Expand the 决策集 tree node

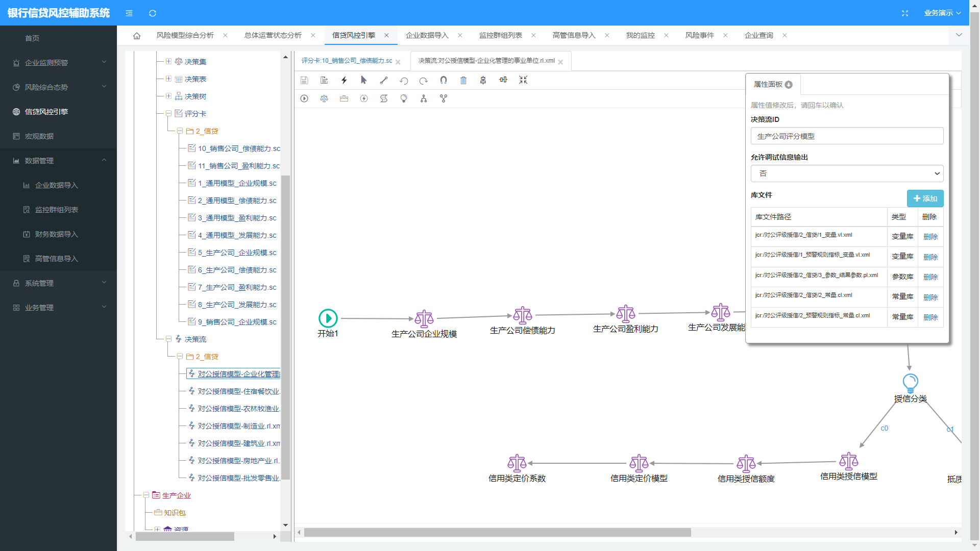[168, 62]
